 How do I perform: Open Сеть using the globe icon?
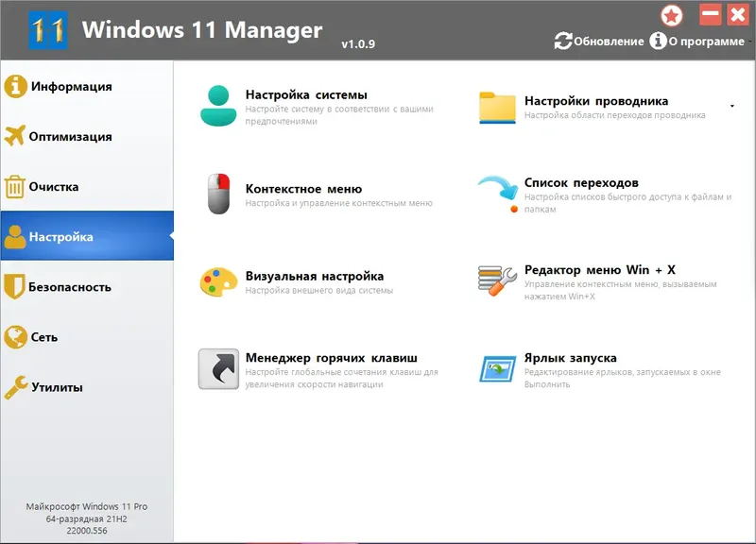click(20, 335)
